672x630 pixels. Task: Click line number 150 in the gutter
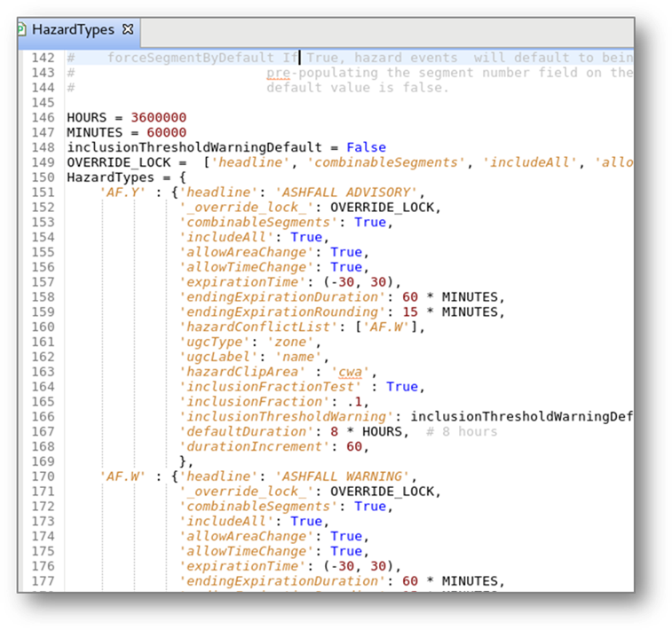[43, 177]
